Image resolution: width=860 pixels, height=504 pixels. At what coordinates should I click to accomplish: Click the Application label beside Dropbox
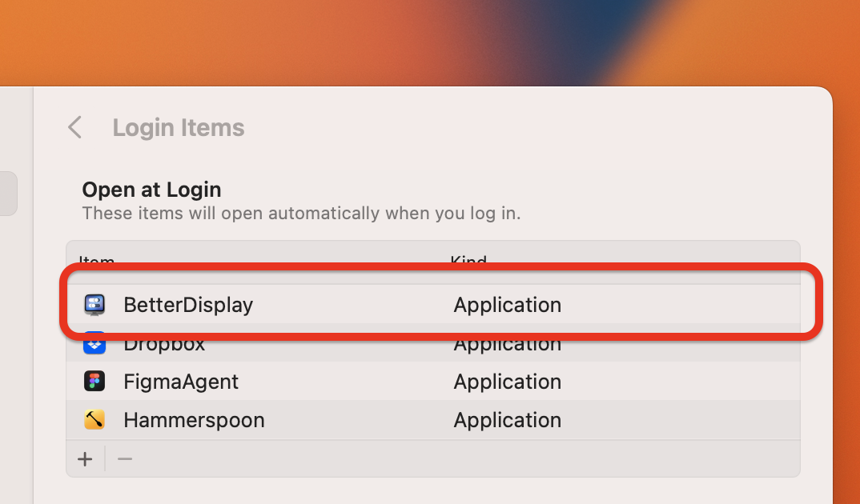pyautogui.click(x=507, y=343)
